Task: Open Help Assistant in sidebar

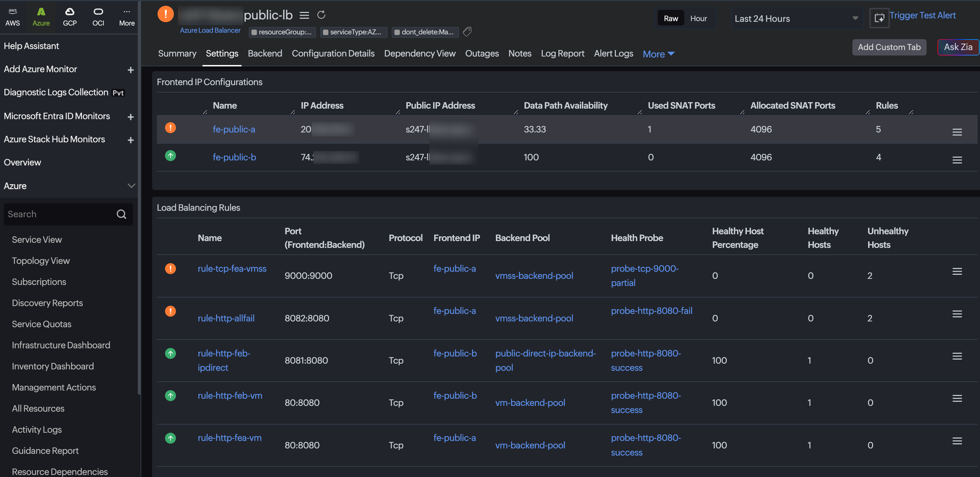Action: pyautogui.click(x=31, y=46)
